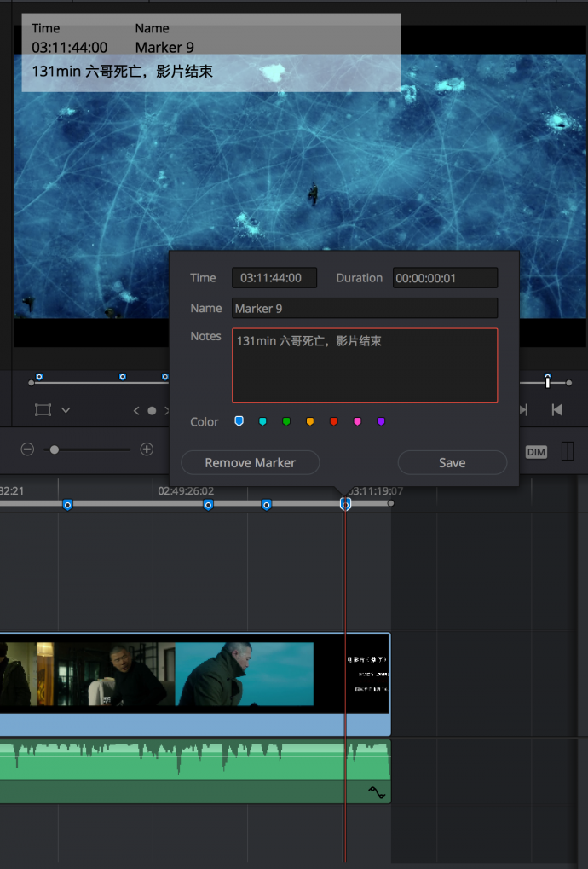Click the Save button
The image size is (588, 869).
tap(453, 463)
